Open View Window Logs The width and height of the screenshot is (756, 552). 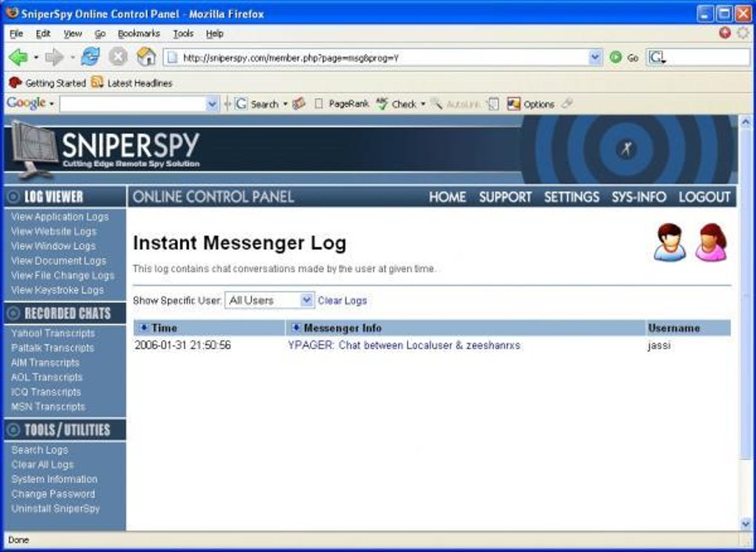click(53, 246)
